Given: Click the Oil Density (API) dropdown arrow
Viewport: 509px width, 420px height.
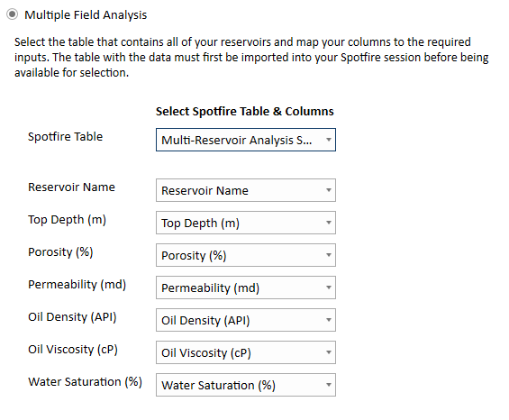Looking at the screenshot, I should [329, 320].
